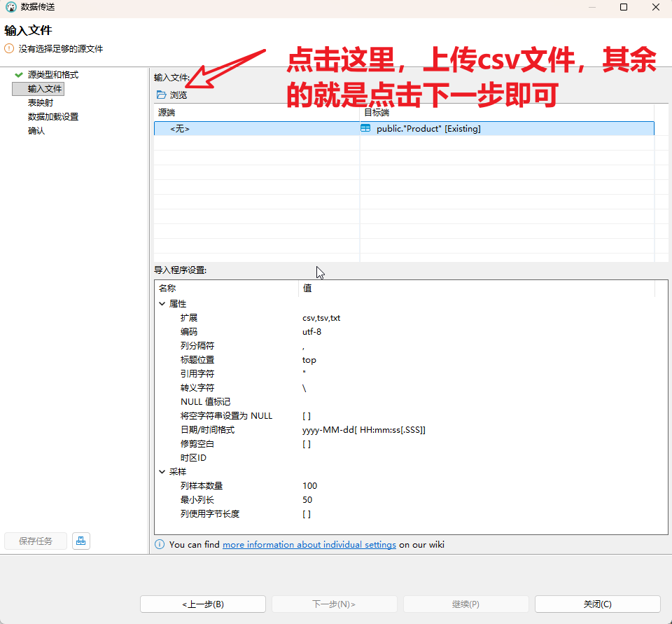
Task: Click the green checkmark beside source type step
Action: (x=18, y=75)
